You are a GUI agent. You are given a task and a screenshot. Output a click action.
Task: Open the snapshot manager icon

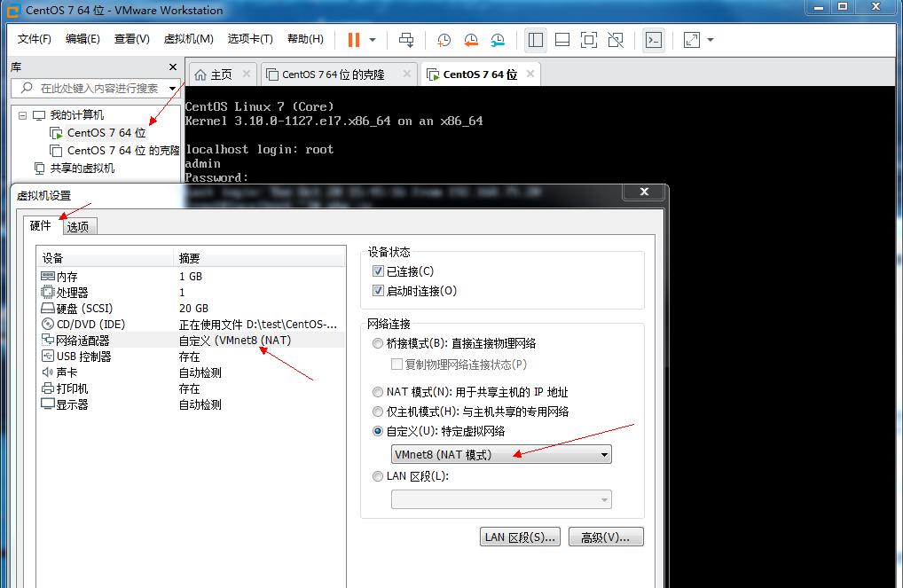(498, 40)
